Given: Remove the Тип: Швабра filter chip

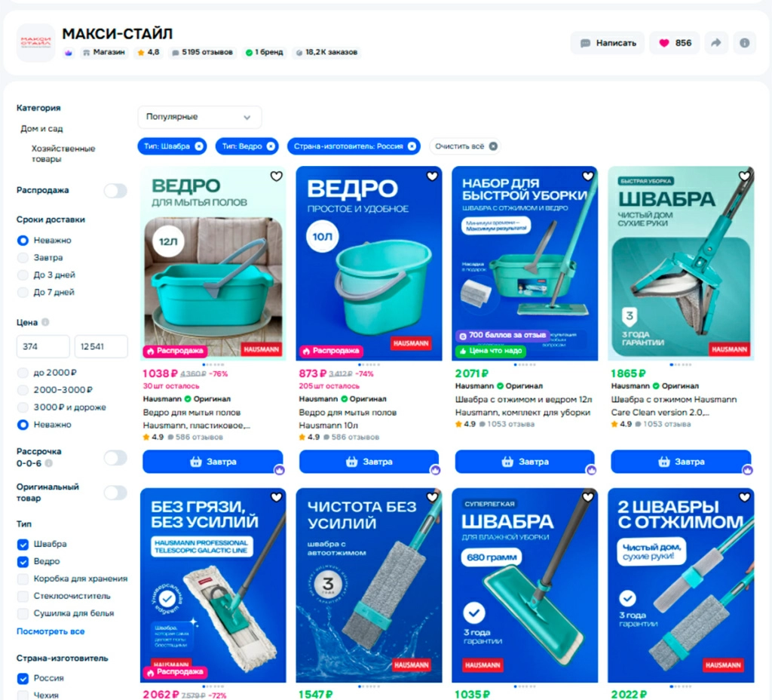Looking at the screenshot, I should [x=199, y=146].
